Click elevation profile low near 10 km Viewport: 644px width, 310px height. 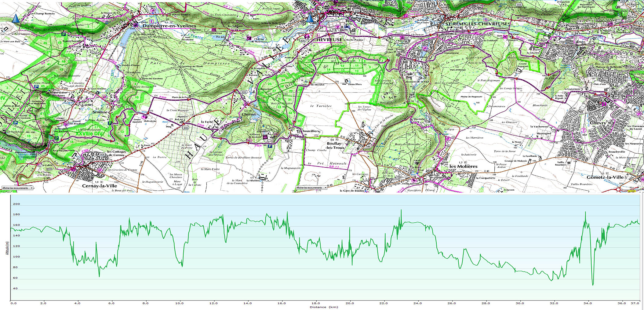coord(182,266)
